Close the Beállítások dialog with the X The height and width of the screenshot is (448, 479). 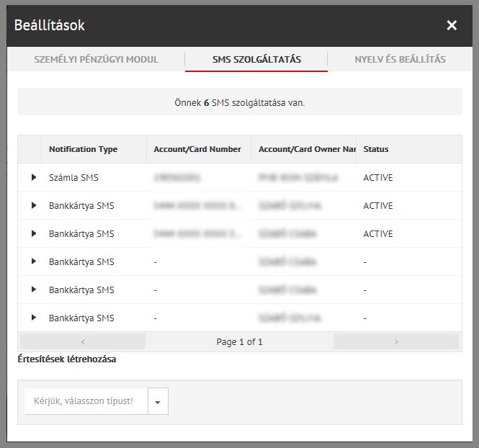tap(452, 26)
